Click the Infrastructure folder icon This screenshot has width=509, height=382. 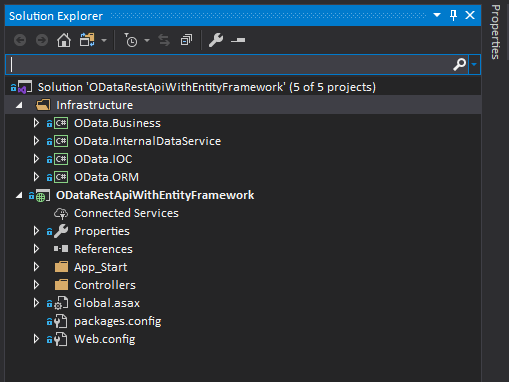coord(43,105)
